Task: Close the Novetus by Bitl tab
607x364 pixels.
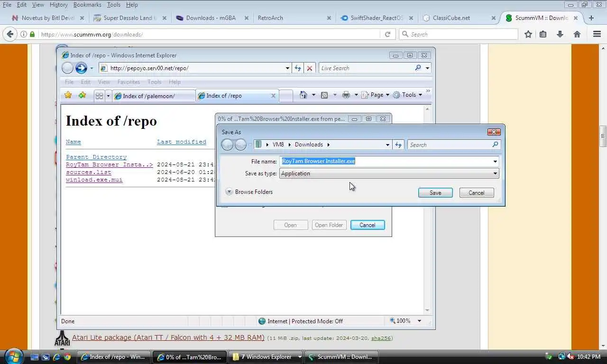Action: tap(82, 18)
